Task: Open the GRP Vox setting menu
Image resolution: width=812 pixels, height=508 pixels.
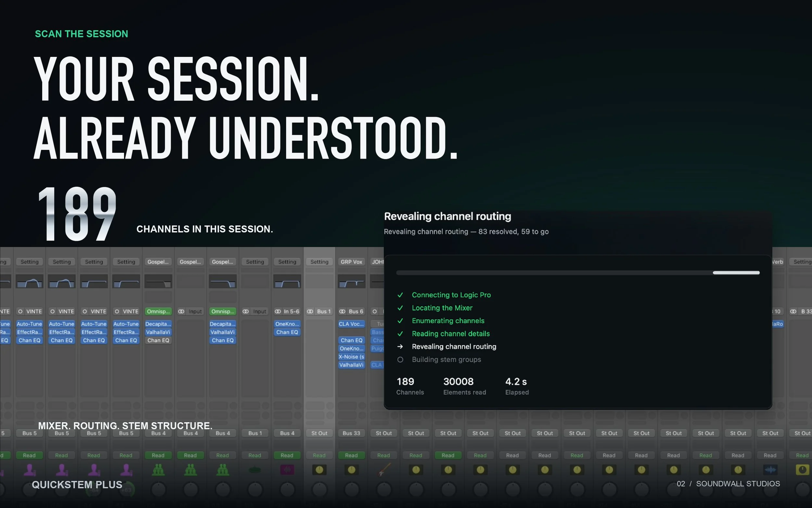Action: point(351,262)
